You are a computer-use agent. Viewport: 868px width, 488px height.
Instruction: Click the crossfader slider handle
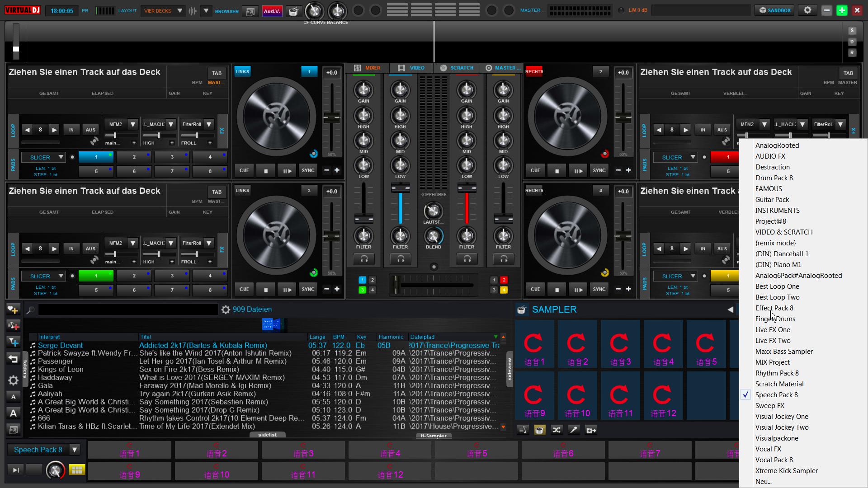coord(396,285)
